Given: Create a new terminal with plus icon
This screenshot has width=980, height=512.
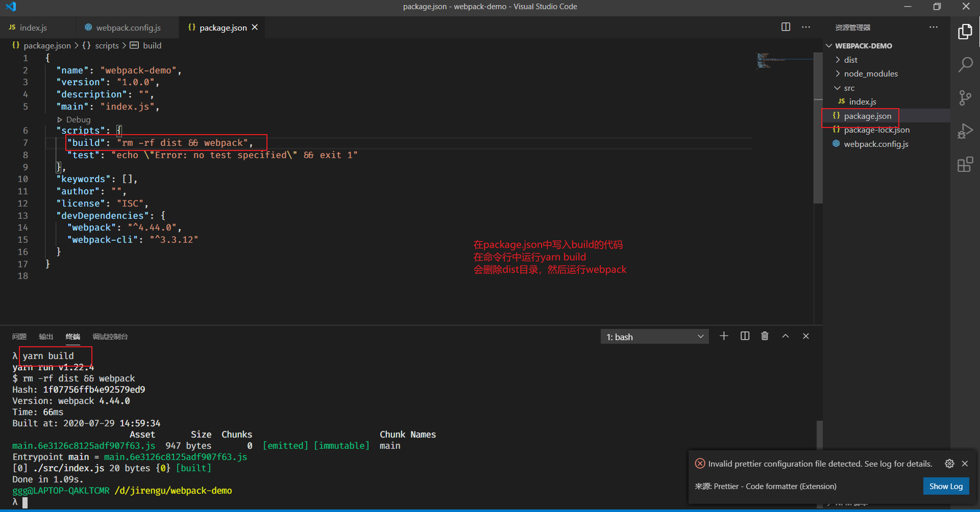Looking at the screenshot, I should click(724, 336).
